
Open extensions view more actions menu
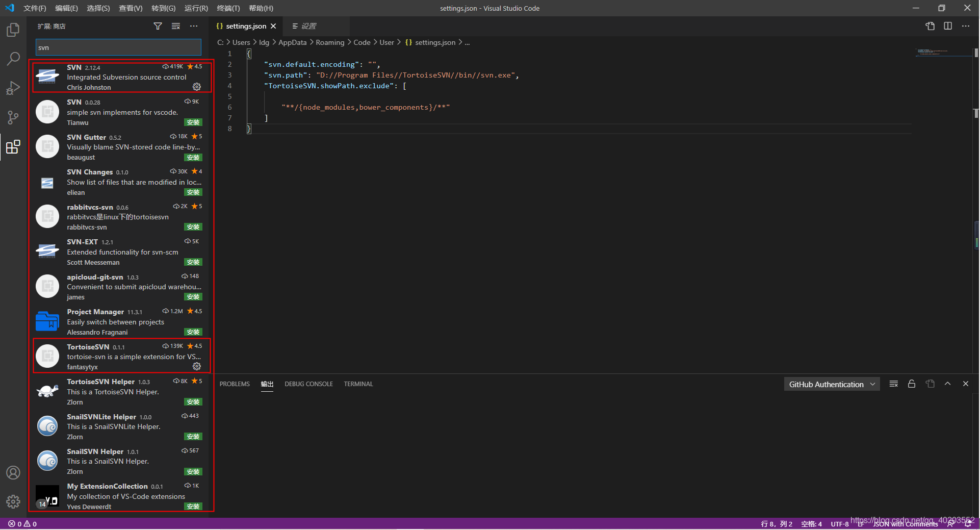pos(194,26)
